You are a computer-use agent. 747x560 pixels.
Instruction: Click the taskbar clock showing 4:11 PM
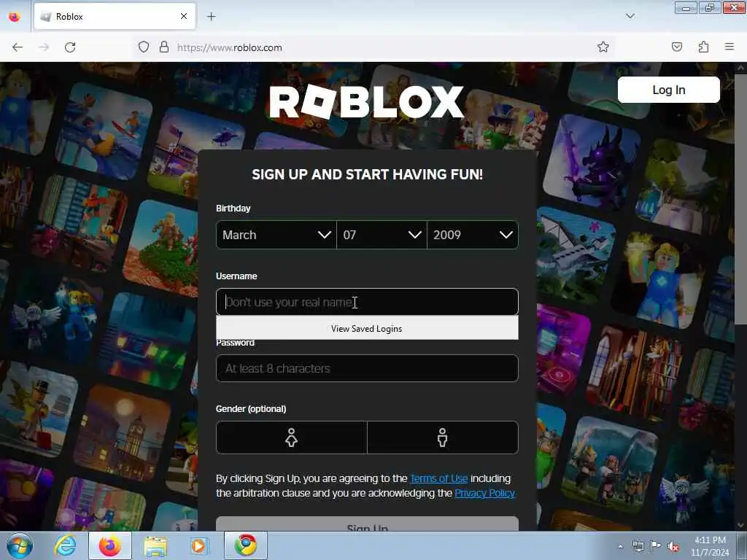click(710, 546)
